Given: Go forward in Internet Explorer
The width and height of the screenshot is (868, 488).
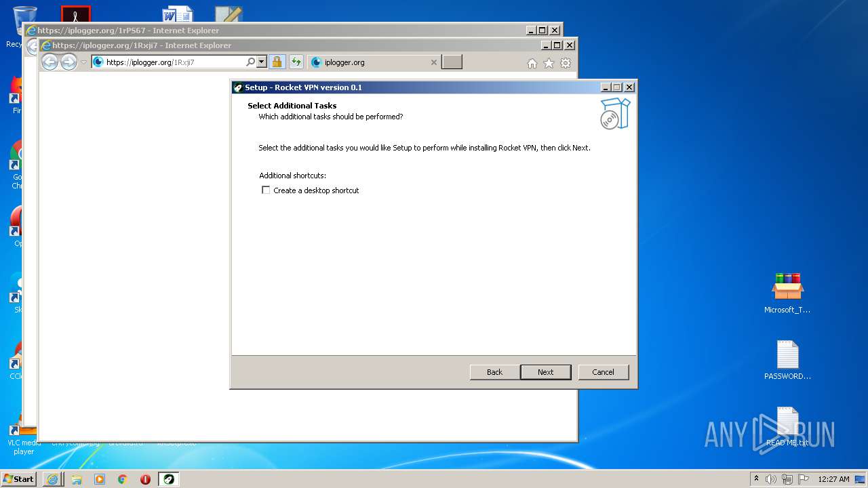Looking at the screenshot, I should point(68,62).
